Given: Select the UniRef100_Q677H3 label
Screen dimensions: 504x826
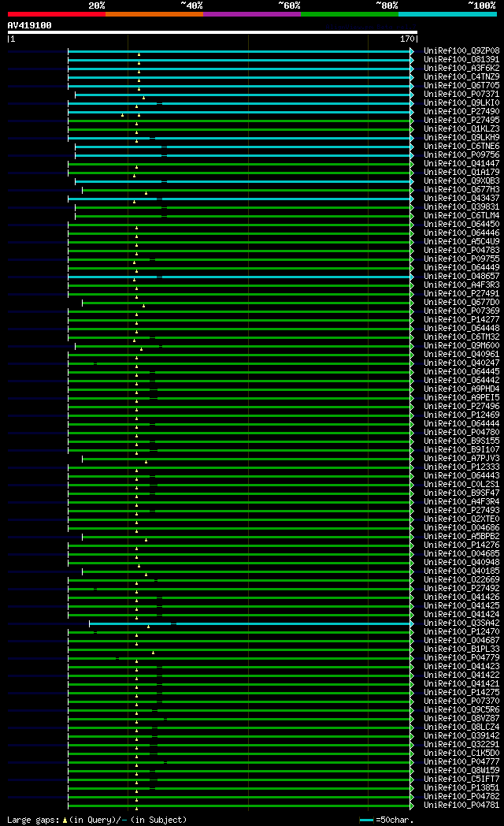Looking at the screenshot, I should [462, 190].
